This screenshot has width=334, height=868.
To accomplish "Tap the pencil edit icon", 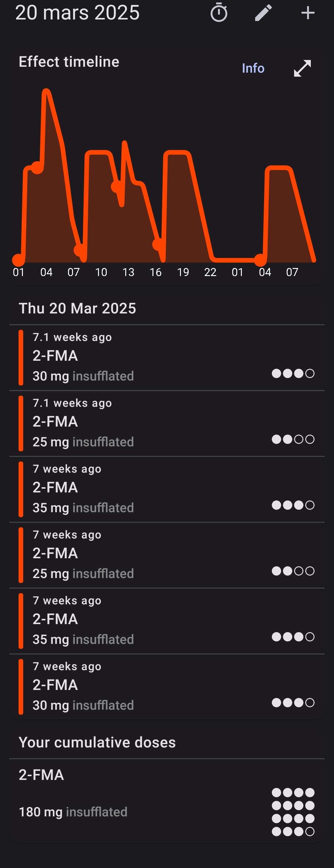I will tap(263, 13).
